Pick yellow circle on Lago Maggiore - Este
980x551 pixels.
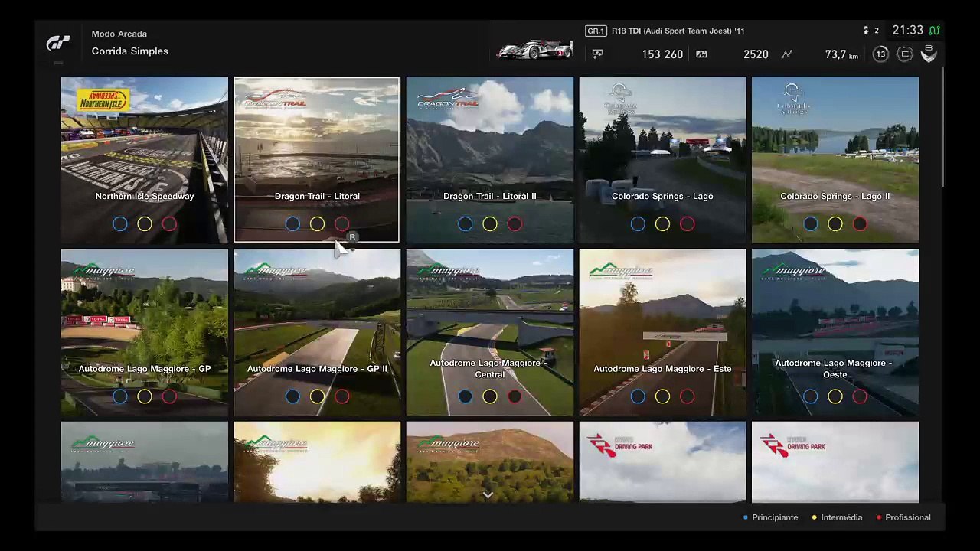[x=662, y=396]
